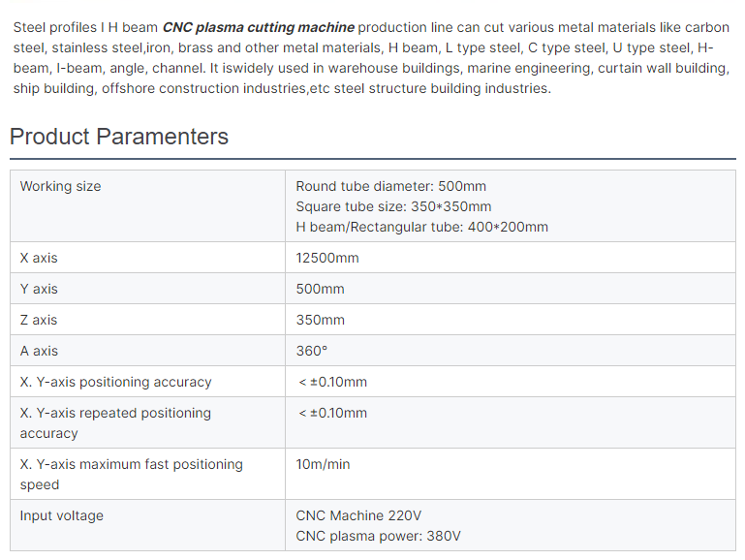
Task: Click "X. Y-axis positioning accuracy" label
Action: (x=115, y=382)
